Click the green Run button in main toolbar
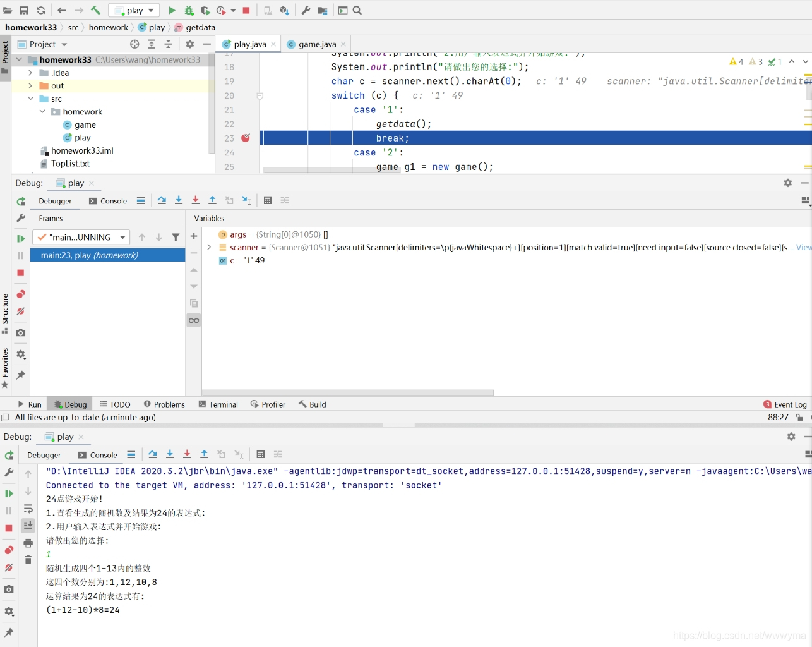This screenshot has height=647, width=812. pyautogui.click(x=172, y=10)
